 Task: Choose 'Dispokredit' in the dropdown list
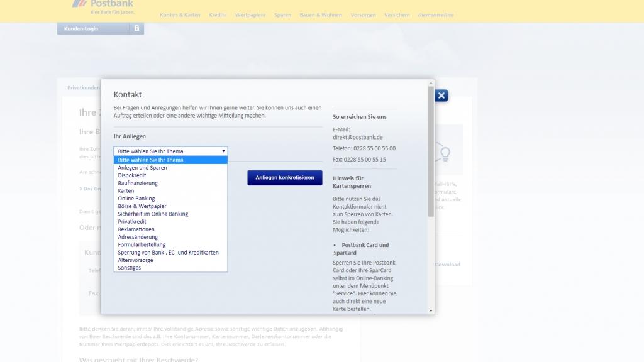coord(170,175)
